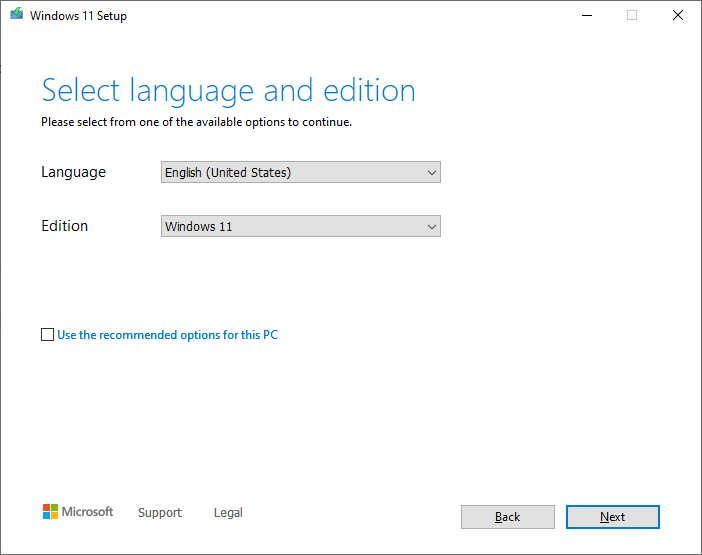Click the 'Language' field label

pos(73,172)
